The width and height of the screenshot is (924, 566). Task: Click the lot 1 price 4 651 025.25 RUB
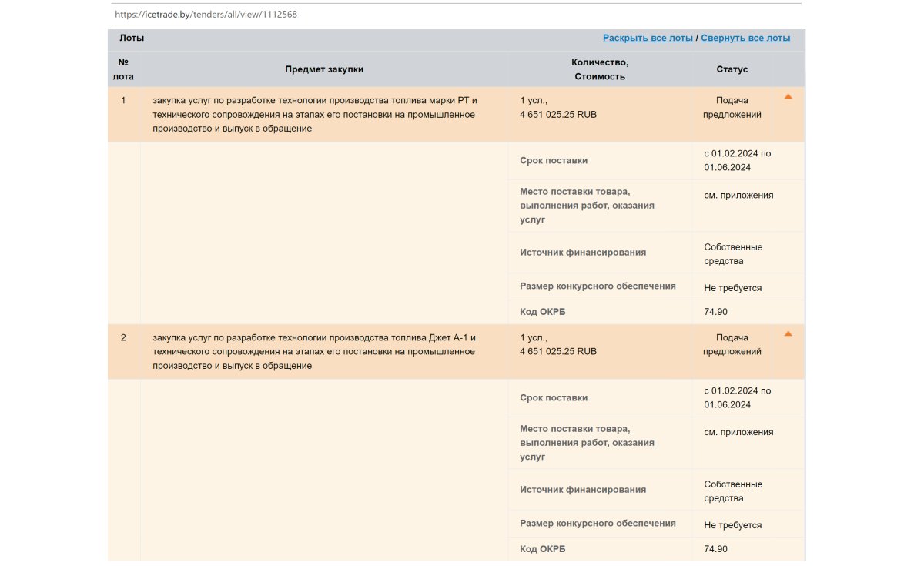pos(558,115)
